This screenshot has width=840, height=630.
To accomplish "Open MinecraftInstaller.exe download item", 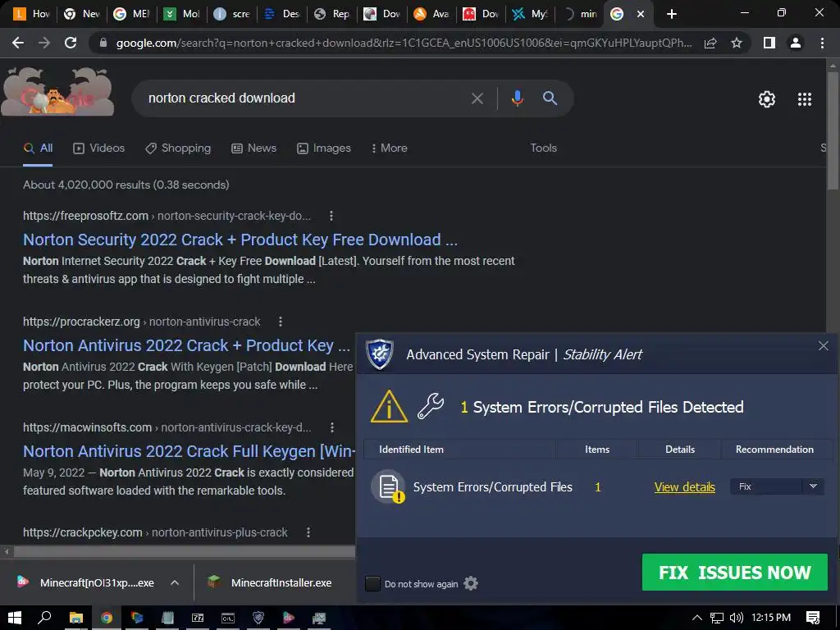I will coord(271,583).
